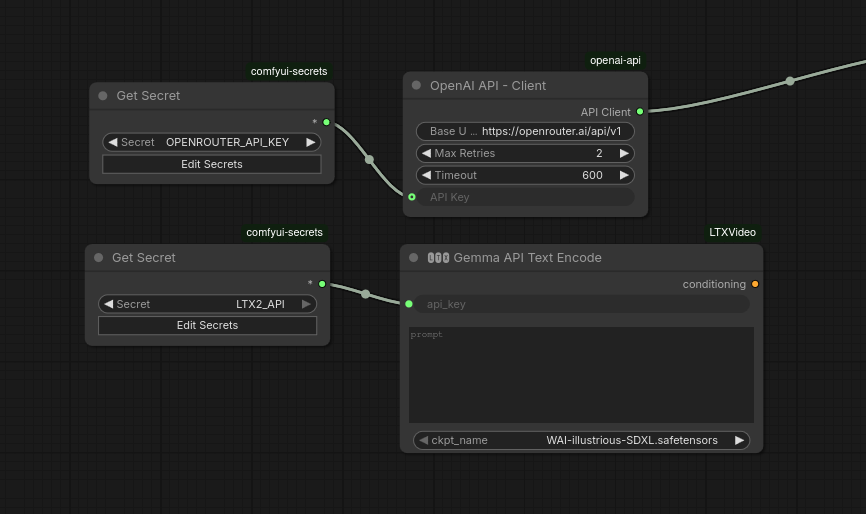
Task: Click the api_key input socket on Gemma node
Action: coord(409,304)
